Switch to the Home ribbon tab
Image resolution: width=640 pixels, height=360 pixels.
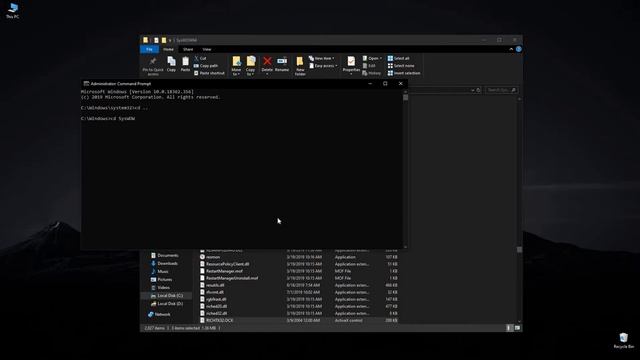coord(168,49)
